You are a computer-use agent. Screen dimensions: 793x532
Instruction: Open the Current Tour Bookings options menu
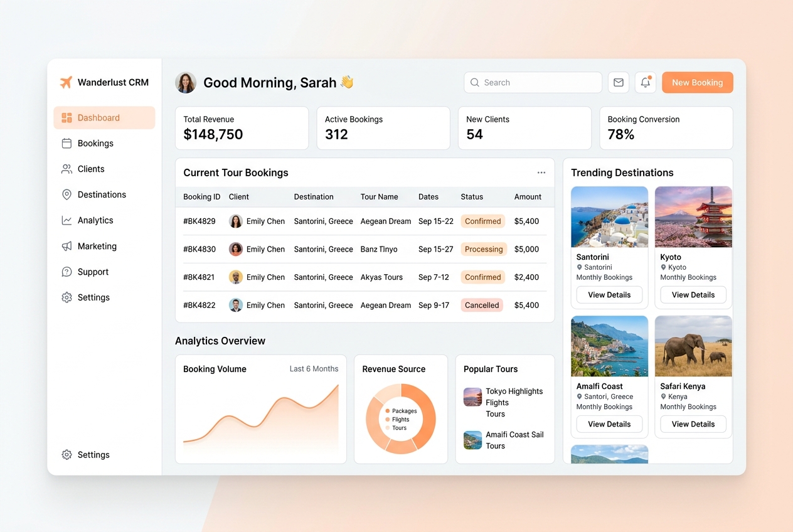(x=541, y=173)
